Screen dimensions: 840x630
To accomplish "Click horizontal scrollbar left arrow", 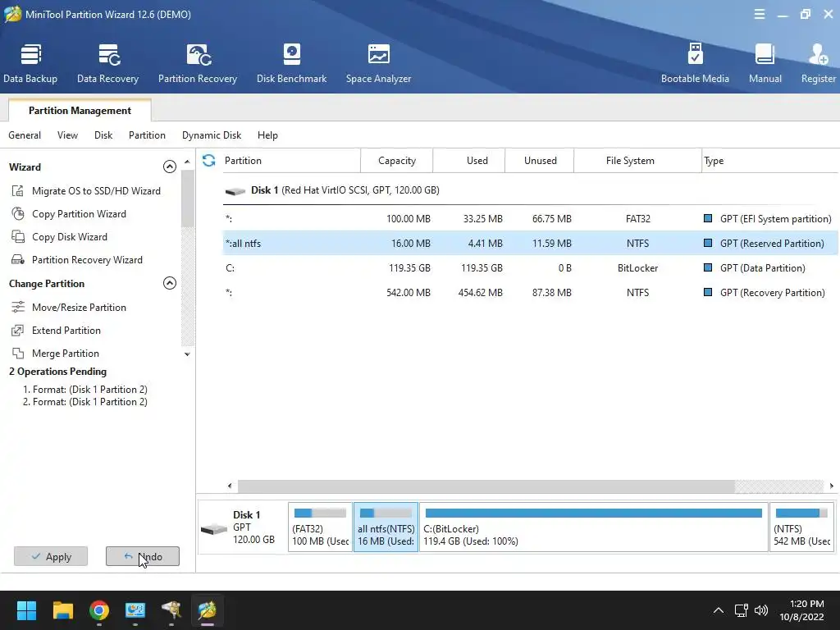I will (x=230, y=486).
